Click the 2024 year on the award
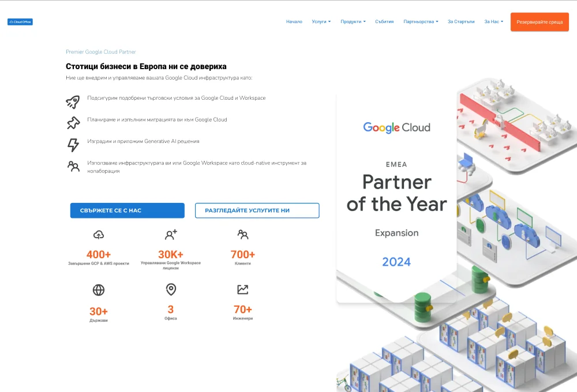577x392 pixels. (396, 262)
